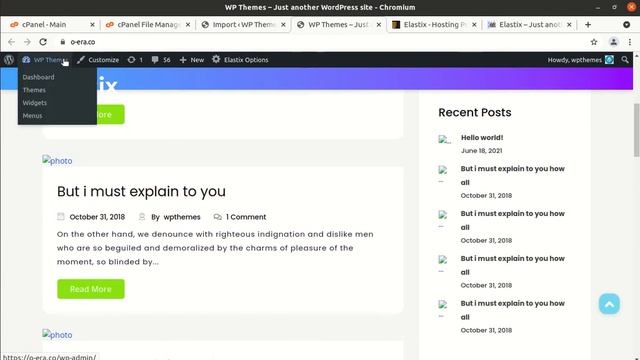Image resolution: width=640 pixels, height=360 pixels.
Task: Open the user avatar in admin bar
Action: [609, 60]
